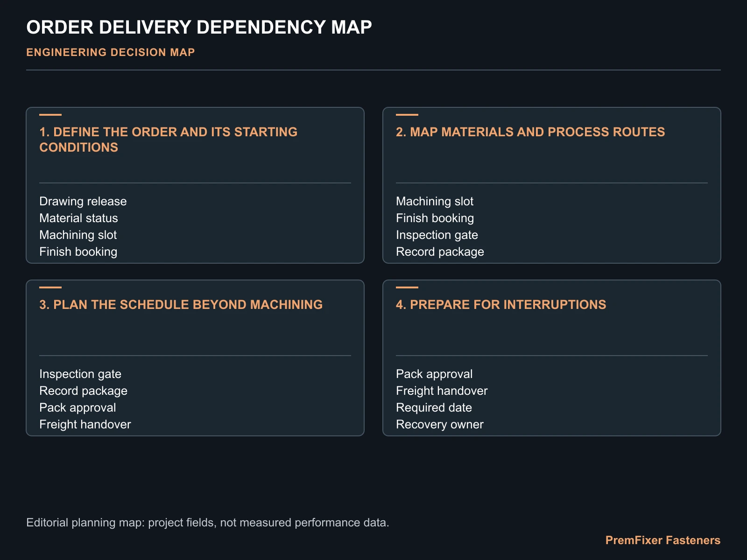The image size is (747, 560).
Task: Click "Pack approval" in the Plan the Schedule card
Action: click(78, 407)
